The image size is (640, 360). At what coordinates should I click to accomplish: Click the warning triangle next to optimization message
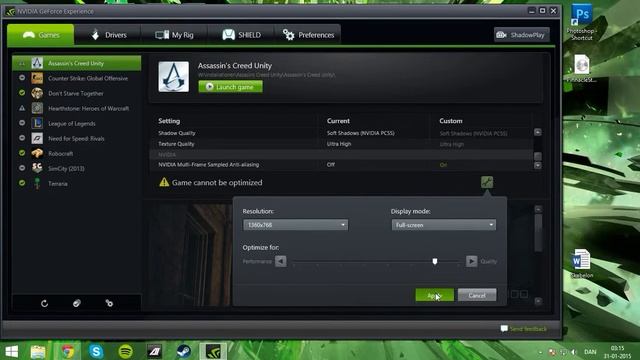pyautogui.click(x=164, y=182)
